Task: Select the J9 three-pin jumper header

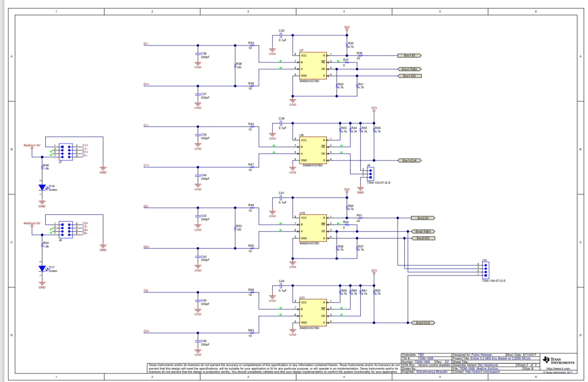Action: (x=370, y=173)
